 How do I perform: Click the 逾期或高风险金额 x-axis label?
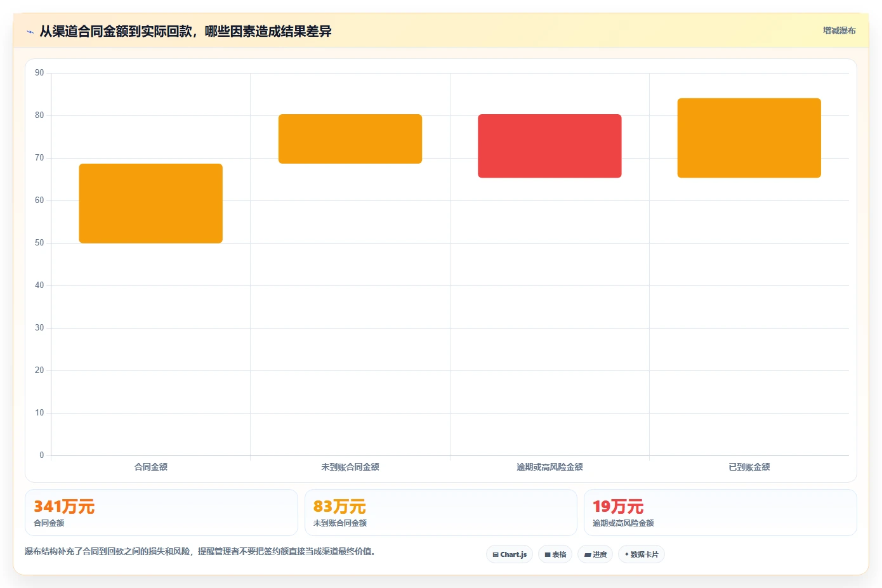click(x=550, y=467)
